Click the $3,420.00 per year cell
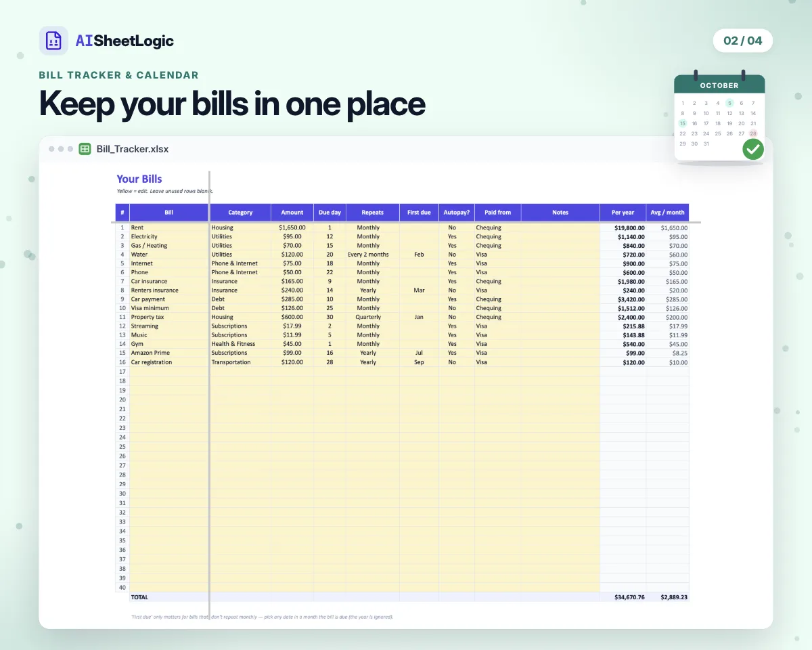The height and width of the screenshot is (650, 812). tap(623, 299)
